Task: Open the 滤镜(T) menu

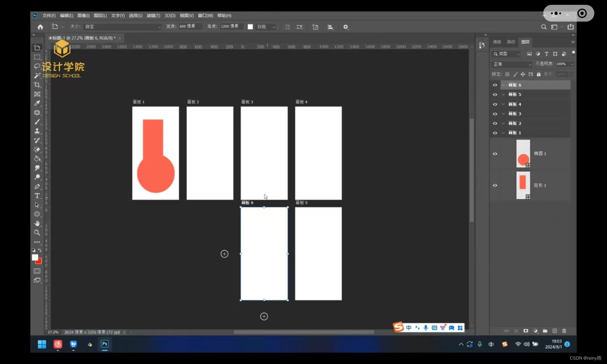Action: coord(153,16)
